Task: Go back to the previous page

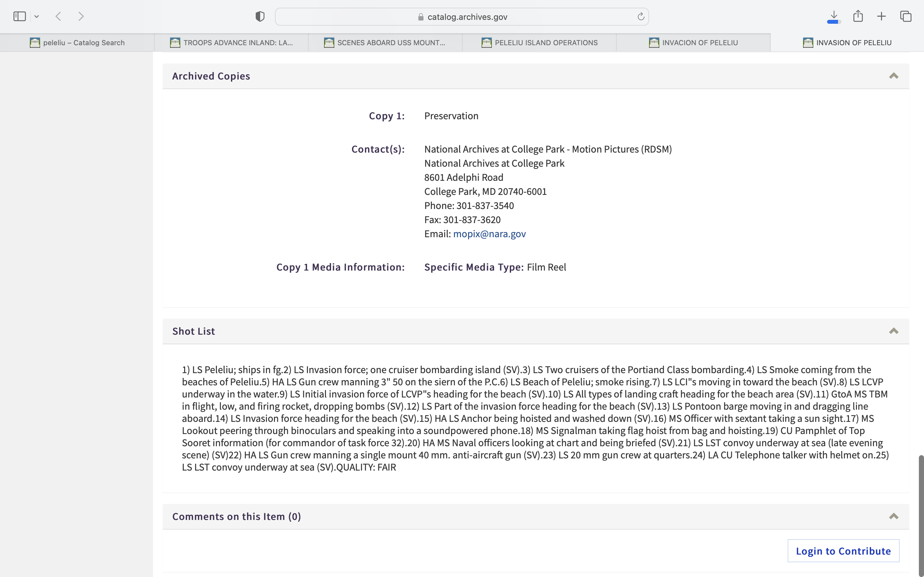Action: point(58,16)
